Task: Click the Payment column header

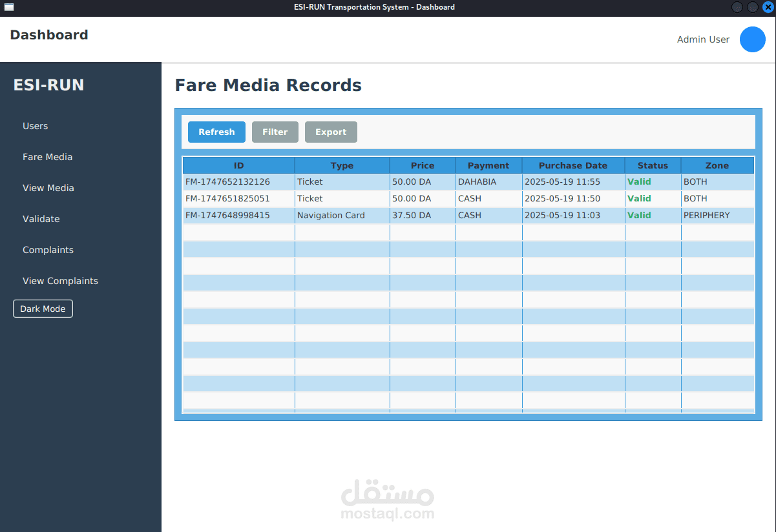Action: [x=488, y=165]
